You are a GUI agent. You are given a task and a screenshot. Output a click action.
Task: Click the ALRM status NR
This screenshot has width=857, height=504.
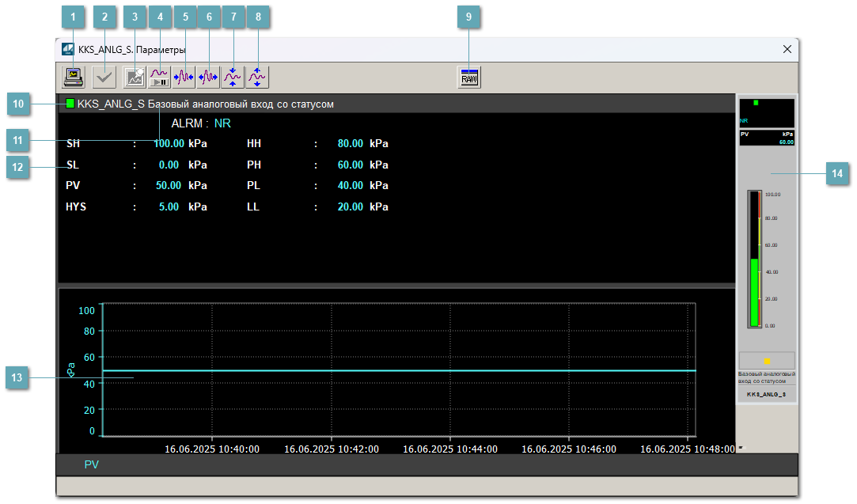(222, 123)
